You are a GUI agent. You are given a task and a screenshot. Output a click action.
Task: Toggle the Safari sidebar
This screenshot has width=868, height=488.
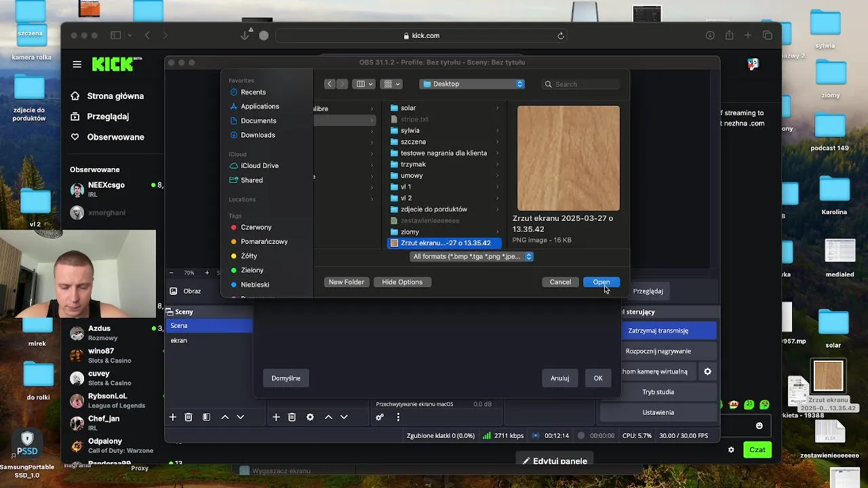point(115,35)
